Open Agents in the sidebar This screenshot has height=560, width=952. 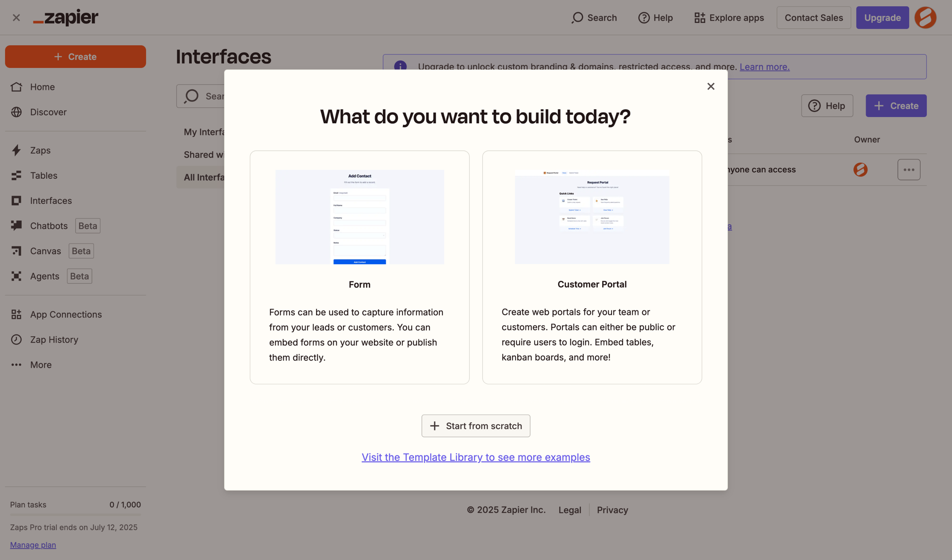[75, 276]
